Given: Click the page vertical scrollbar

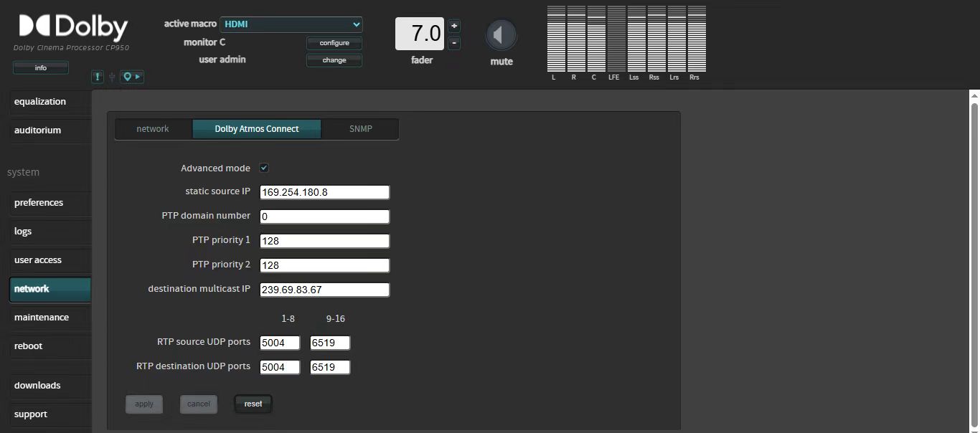Looking at the screenshot, I should [974, 265].
